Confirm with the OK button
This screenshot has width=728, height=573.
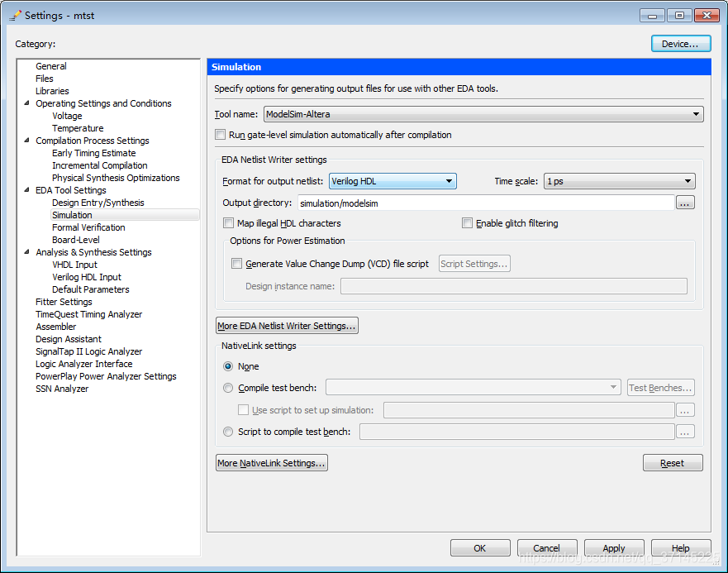tap(480, 548)
